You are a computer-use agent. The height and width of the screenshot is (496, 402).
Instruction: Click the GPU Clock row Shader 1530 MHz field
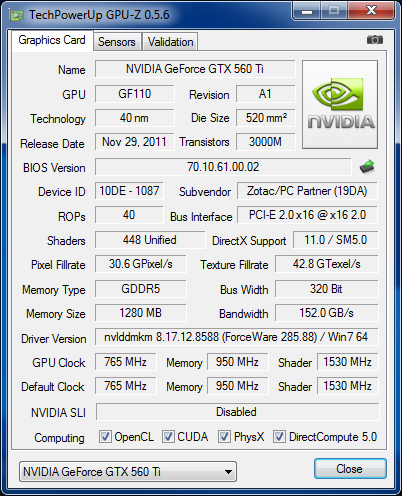[x=348, y=362]
